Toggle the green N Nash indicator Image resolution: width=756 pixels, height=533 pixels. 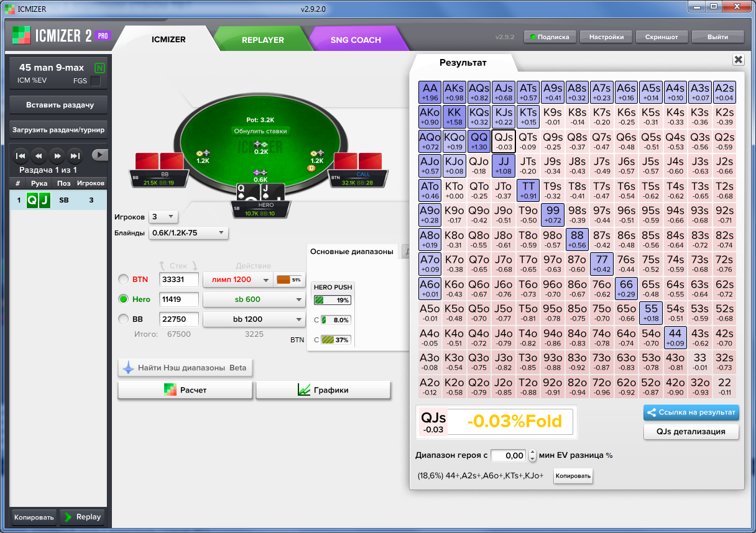click(x=99, y=68)
